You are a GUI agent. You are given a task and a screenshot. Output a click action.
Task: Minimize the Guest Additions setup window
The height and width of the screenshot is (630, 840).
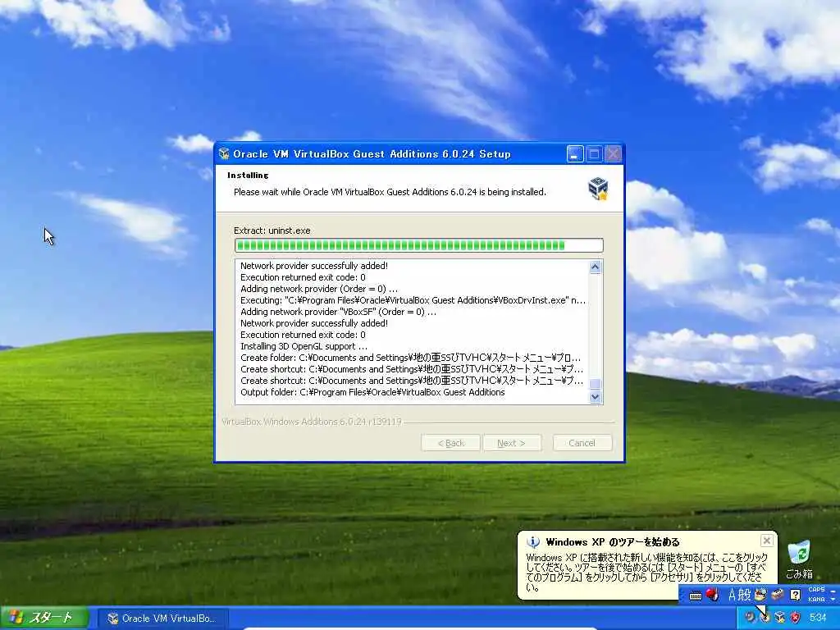pyautogui.click(x=575, y=154)
